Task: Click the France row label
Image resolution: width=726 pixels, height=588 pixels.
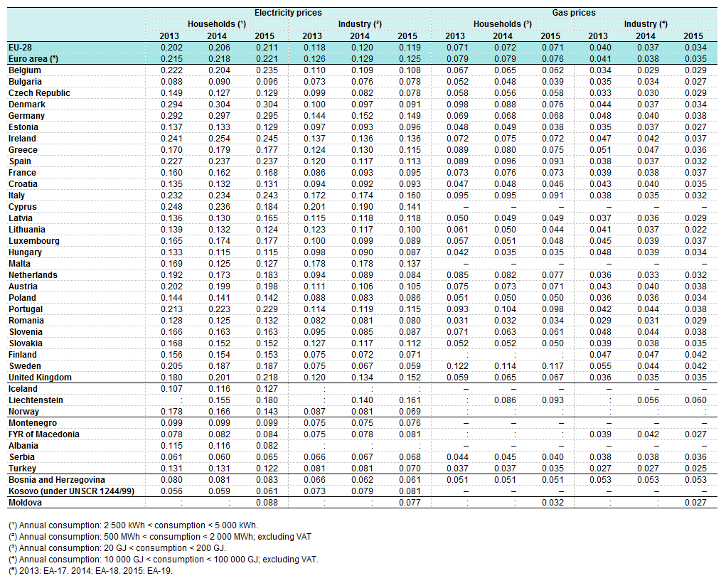Action: click(x=22, y=173)
